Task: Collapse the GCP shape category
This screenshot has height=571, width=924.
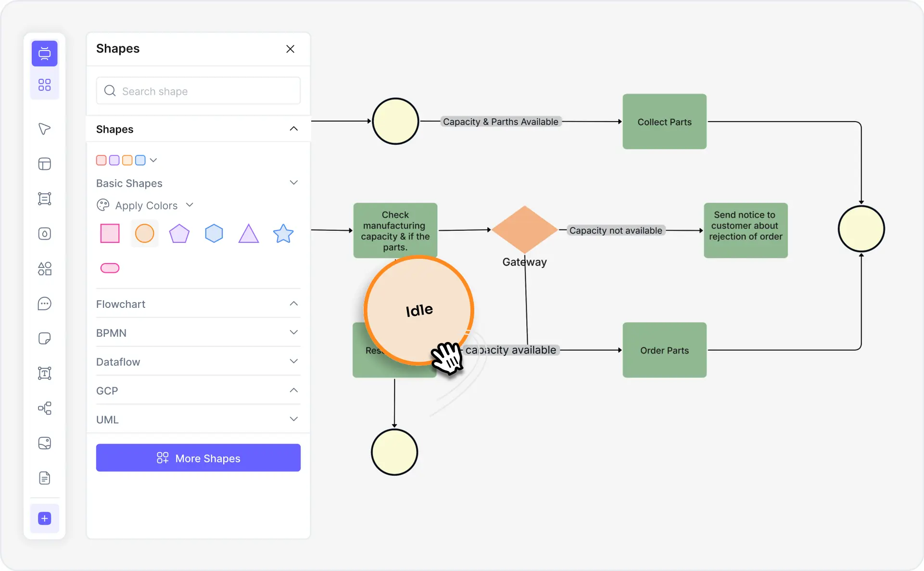Action: (293, 390)
